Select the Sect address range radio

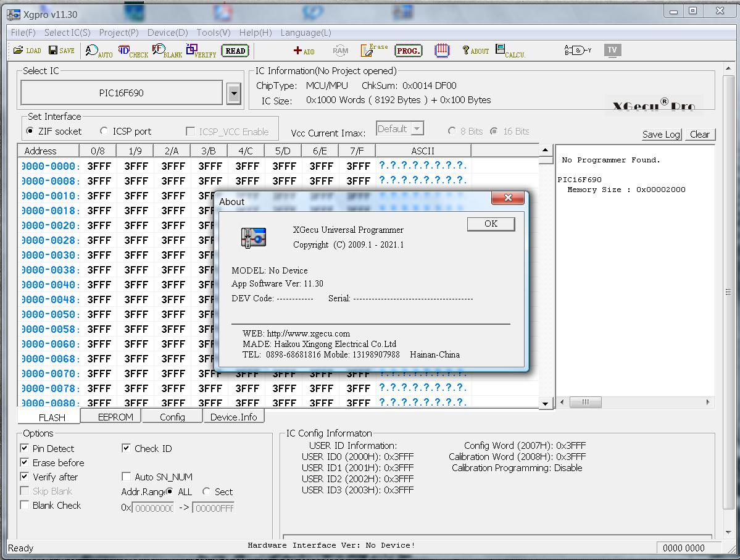pos(206,491)
